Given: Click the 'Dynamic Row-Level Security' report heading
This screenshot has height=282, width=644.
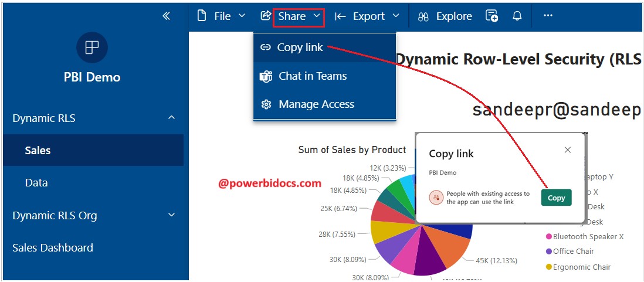Looking at the screenshot, I should click(x=518, y=60).
